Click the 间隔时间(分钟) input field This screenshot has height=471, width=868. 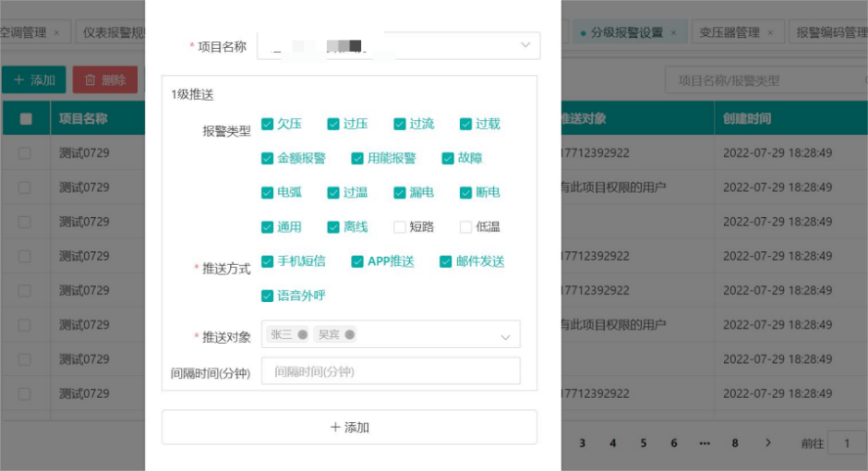point(391,371)
